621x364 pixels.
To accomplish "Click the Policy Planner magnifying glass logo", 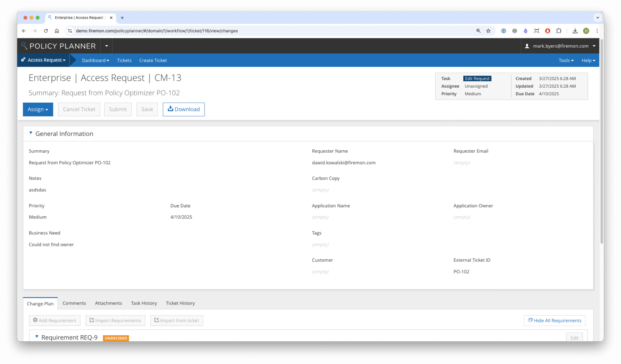I will pos(24,46).
